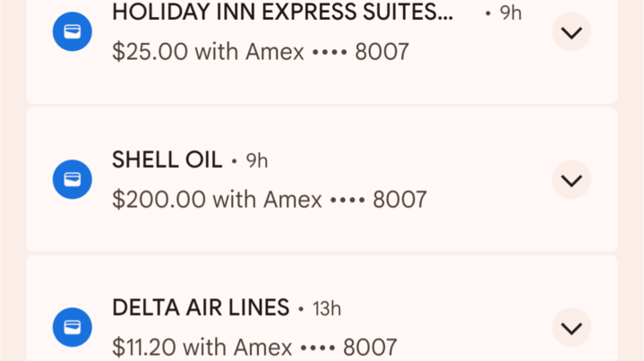
Task: Tap the 13h timestamp next to Delta Air Lines
Action: coord(327,308)
